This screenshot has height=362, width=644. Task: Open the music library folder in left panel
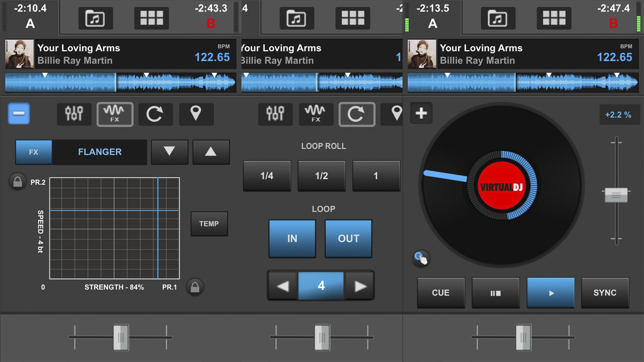(95, 18)
